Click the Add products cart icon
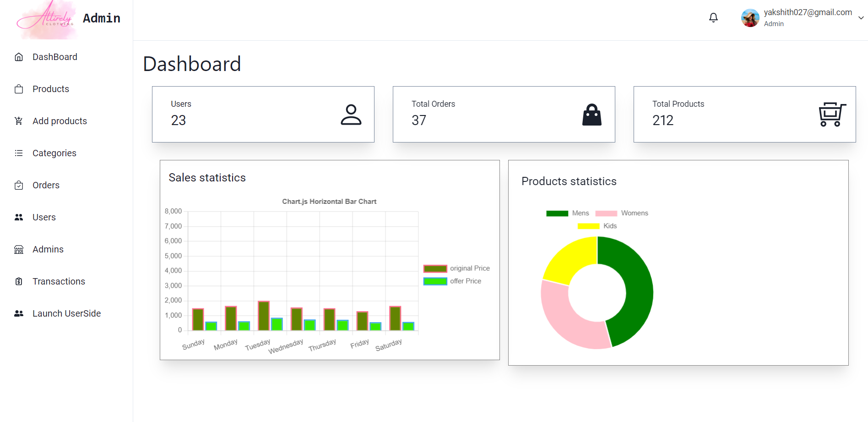Viewport: 868px width, 422px height. [19, 121]
